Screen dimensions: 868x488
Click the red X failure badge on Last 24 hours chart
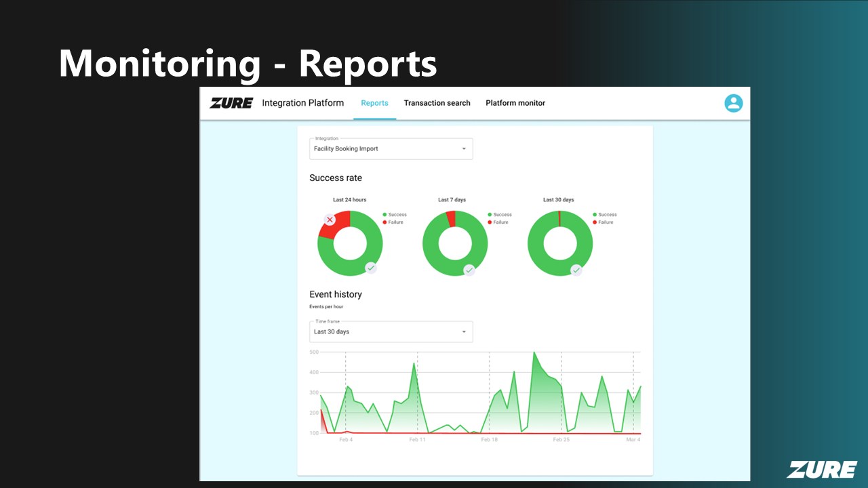click(x=330, y=220)
